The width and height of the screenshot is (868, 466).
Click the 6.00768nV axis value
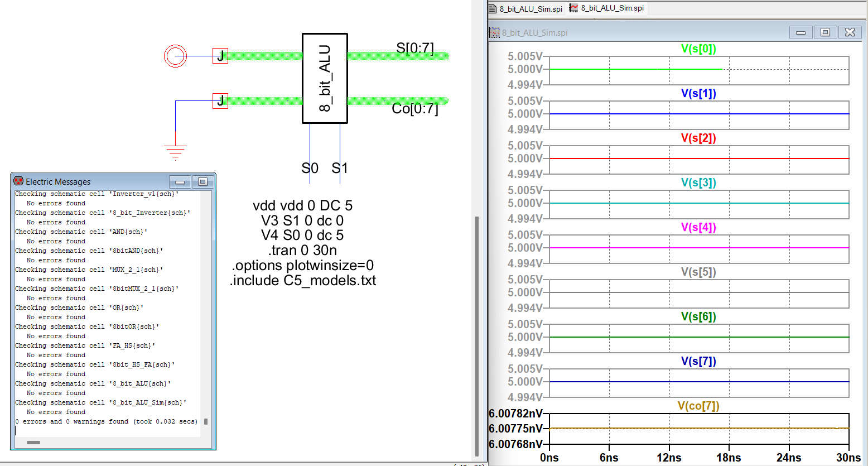516,444
